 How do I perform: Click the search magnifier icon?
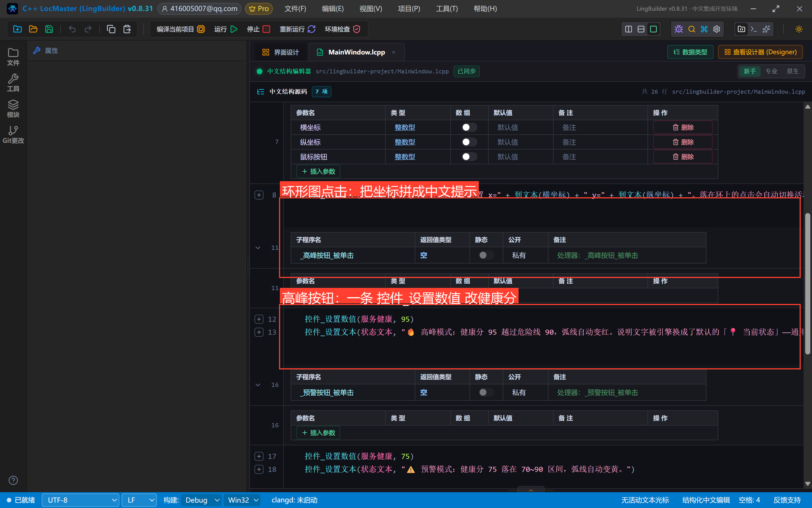pos(692,29)
